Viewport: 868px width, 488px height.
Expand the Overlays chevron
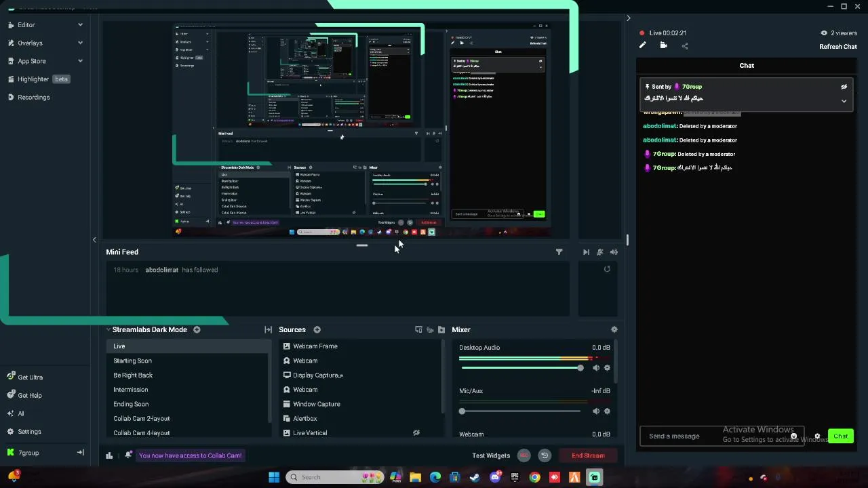(80, 43)
